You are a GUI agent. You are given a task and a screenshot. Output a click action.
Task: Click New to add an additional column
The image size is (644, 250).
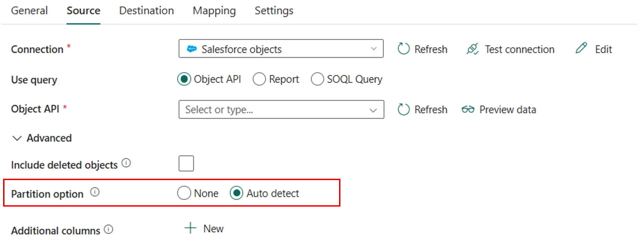pos(204,228)
